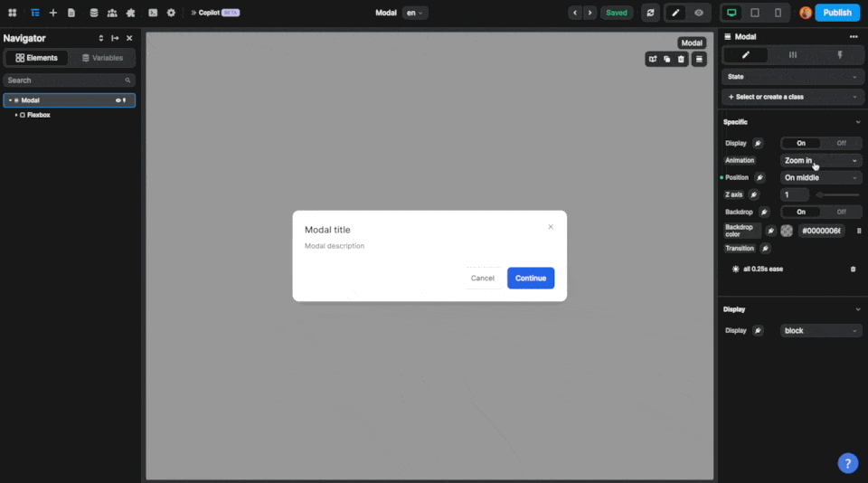This screenshot has width=868, height=483.
Task: Open the style pencil tab in right panel
Action: (x=746, y=55)
